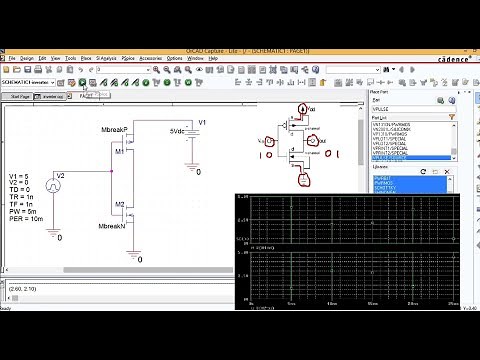
Task: Select VPRINT1/SPECIAL in the Part List
Action: click(x=390, y=148)
